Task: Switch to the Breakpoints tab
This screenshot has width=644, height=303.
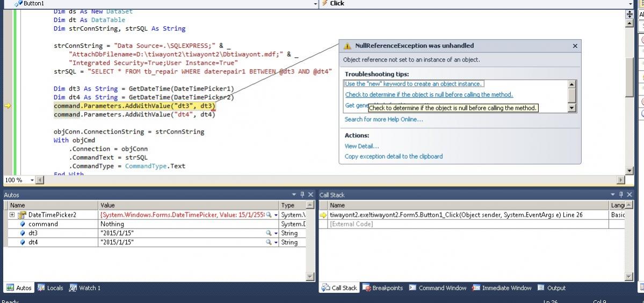Action: (x=382, y=288)
